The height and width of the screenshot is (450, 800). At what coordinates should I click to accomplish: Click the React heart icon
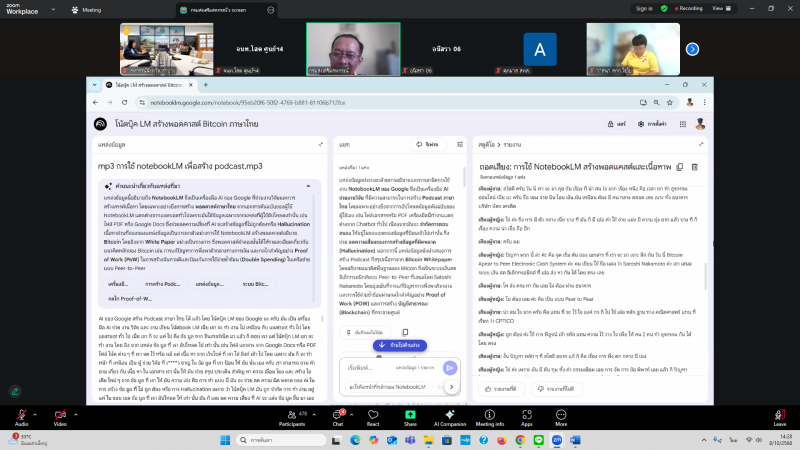[x=372, y=415]
